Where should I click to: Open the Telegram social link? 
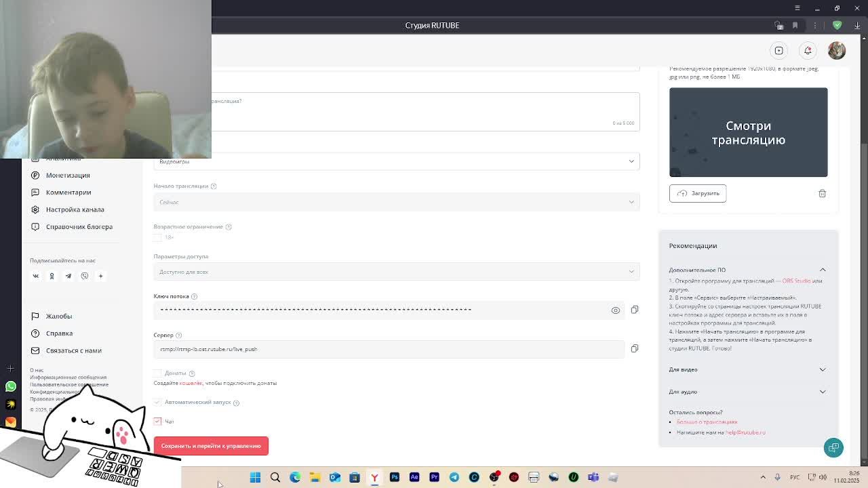point(68,276)
